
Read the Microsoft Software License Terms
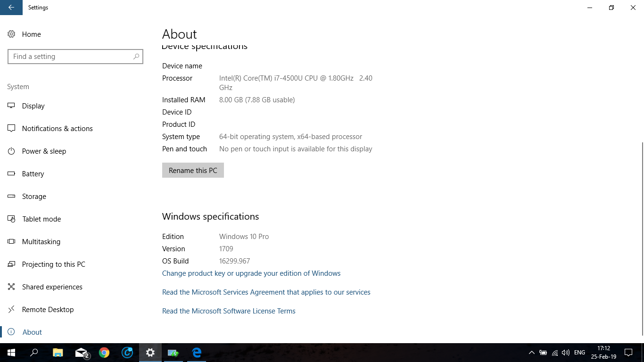tap(229, 311)
